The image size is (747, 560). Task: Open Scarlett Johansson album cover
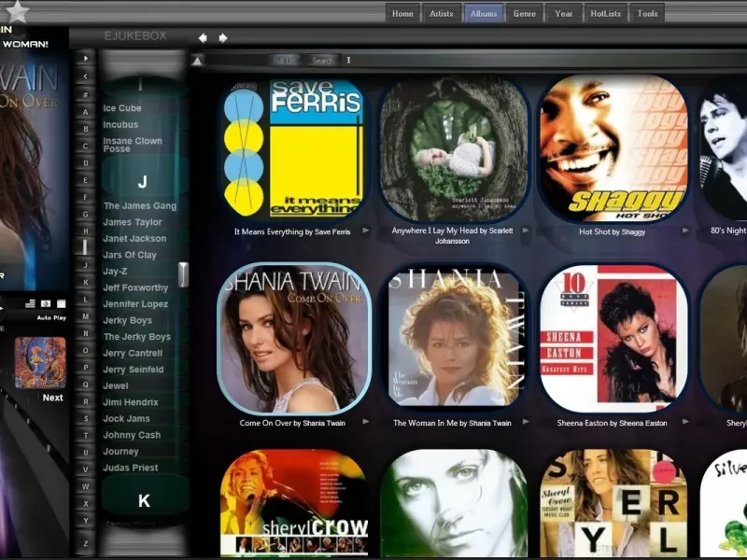coord(453,148)
